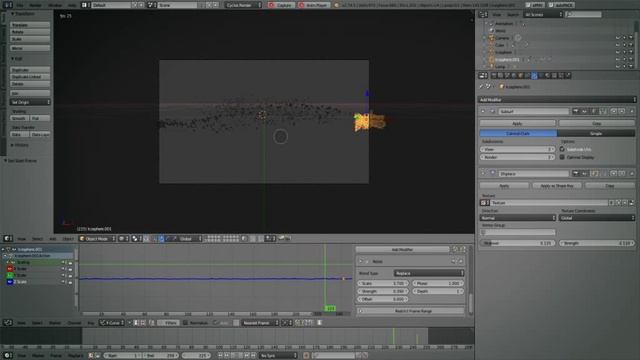Toggle the Subdivide UVs checkbox
The height and width of the screenshot is (360, 640).
562,149
